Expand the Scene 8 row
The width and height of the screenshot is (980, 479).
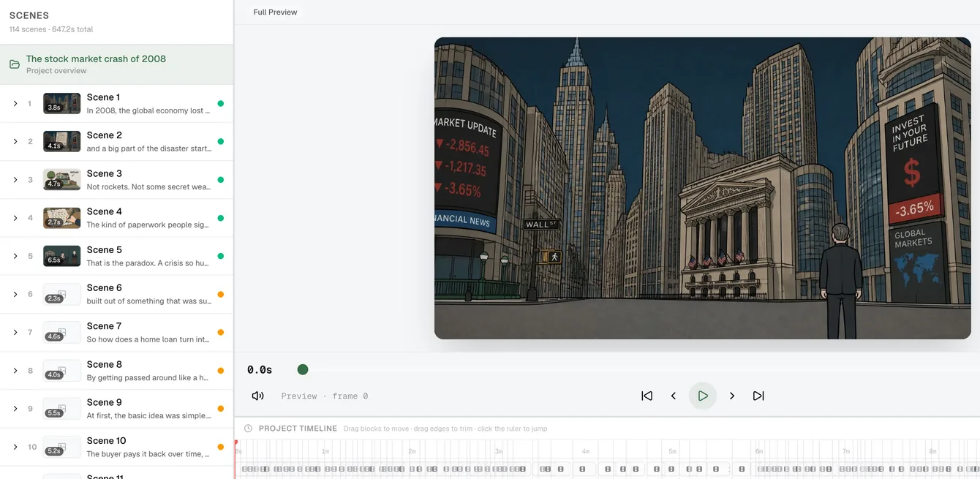point(15,371)
